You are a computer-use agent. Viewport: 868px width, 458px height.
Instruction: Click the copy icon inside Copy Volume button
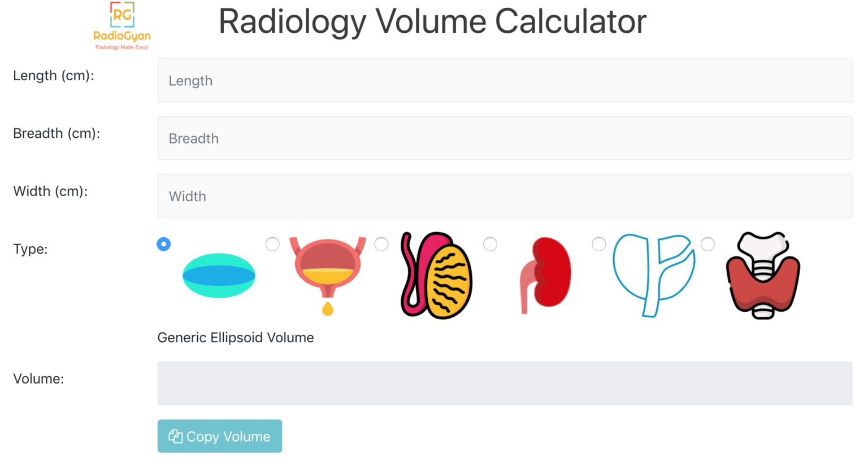tap(175, 436)
